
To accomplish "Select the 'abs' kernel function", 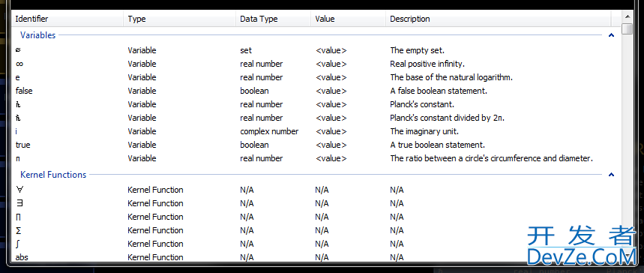I will click(x=22, y=258).
